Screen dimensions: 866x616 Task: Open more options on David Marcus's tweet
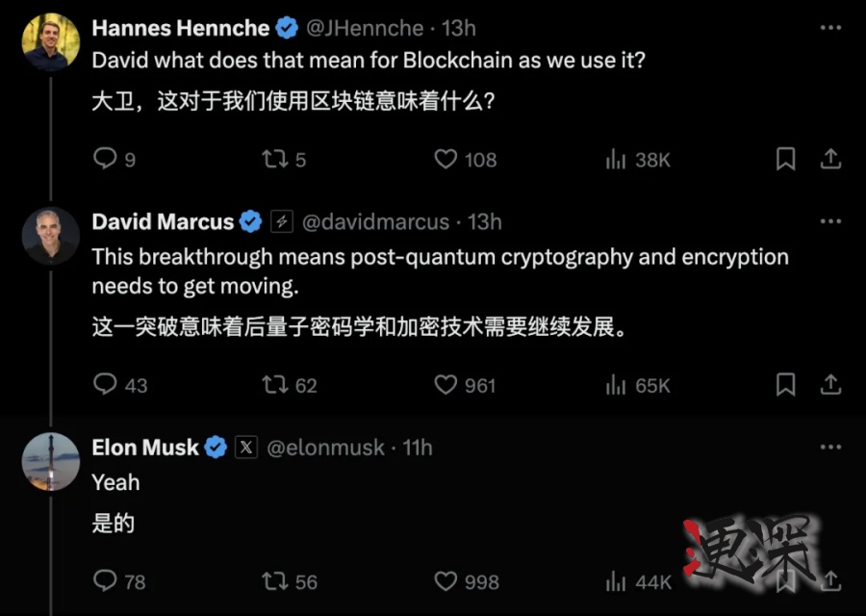pyautogui.click(x=830, y=222)
